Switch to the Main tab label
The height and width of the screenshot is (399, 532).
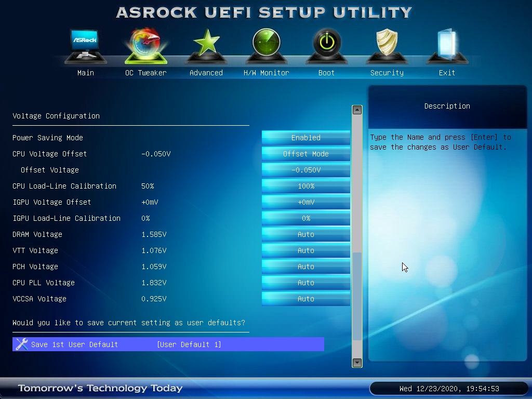pos(86,73)
